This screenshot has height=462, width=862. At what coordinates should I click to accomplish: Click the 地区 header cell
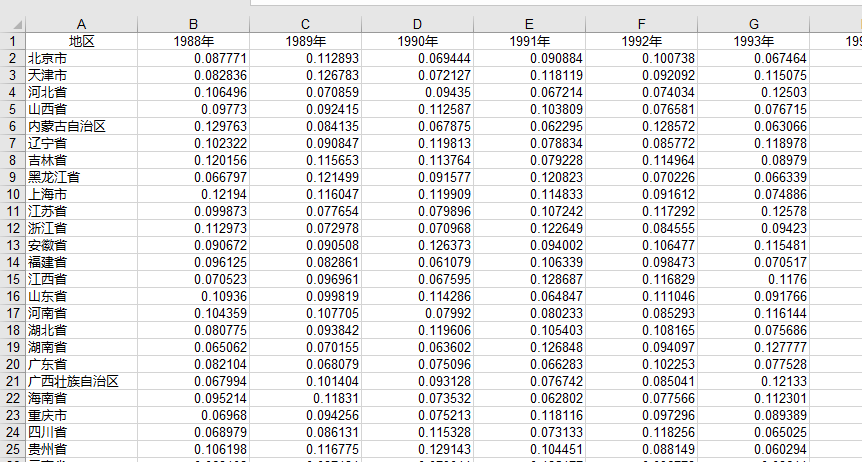tap(81, 41)
